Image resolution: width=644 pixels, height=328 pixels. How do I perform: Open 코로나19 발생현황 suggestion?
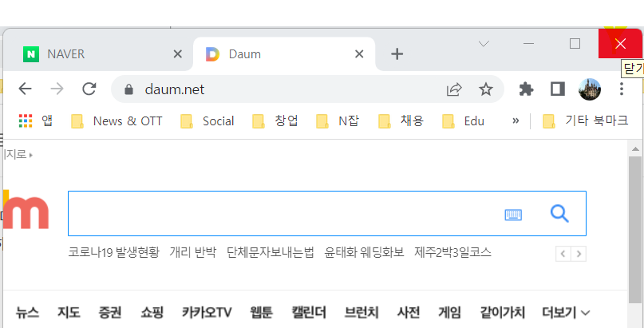pos(113,252)
